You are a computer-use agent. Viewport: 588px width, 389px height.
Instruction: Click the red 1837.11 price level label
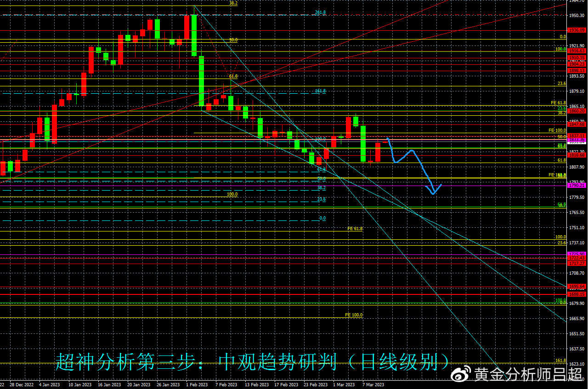(577, 135)
